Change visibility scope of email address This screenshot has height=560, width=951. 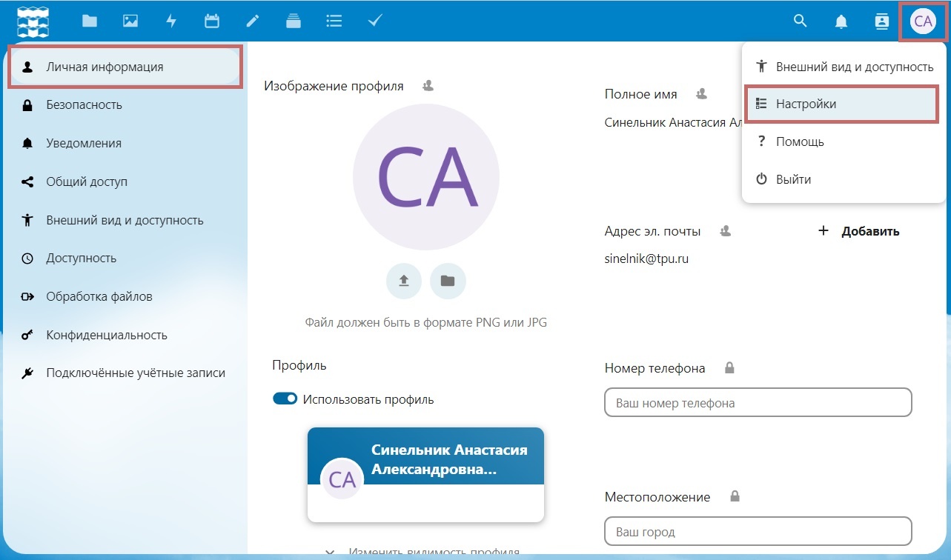pos(726,231)
